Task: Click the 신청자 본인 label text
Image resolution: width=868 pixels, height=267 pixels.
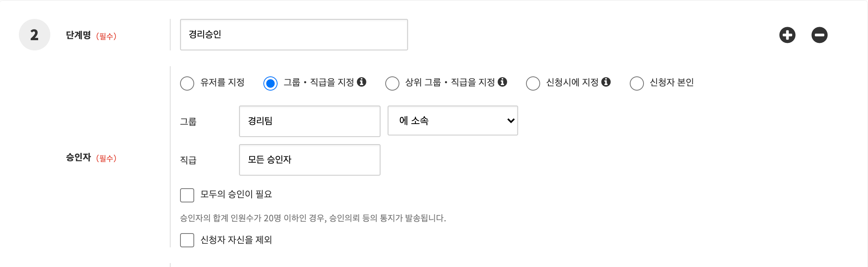Action: 671,82
